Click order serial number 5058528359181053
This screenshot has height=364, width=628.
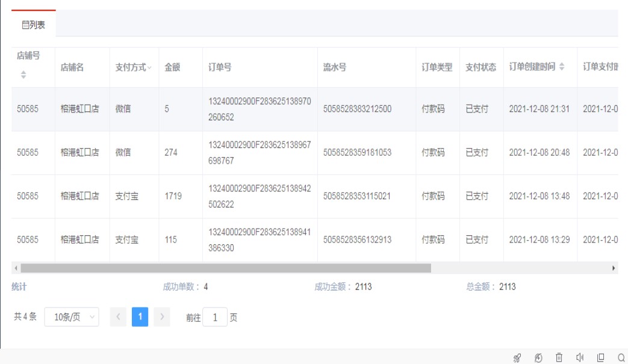coord(357,153)
